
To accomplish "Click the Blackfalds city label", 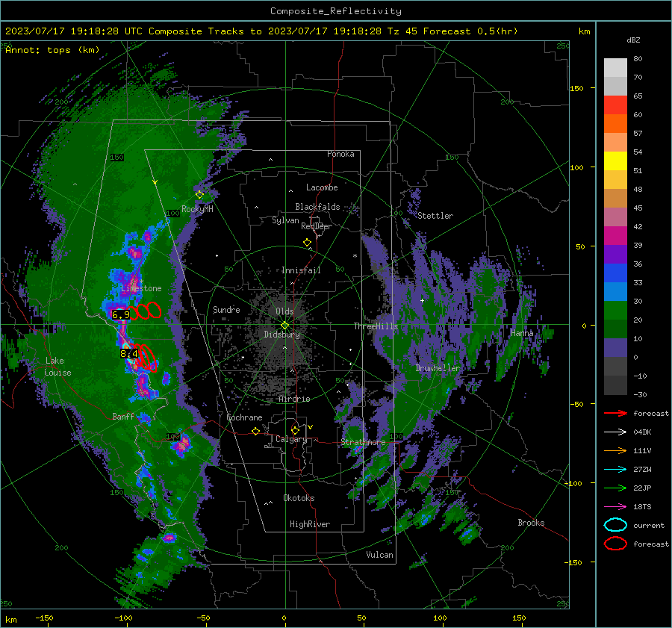I will (317, 207).
